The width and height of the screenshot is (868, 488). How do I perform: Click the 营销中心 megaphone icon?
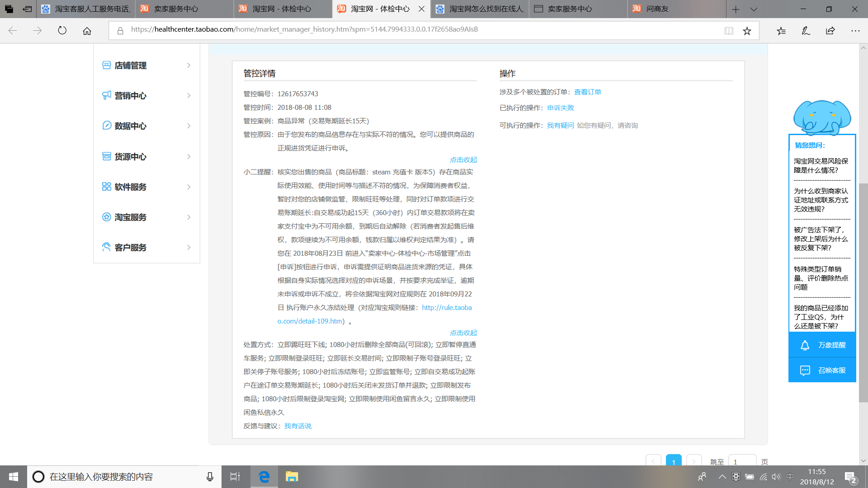[x=107, y=95]
